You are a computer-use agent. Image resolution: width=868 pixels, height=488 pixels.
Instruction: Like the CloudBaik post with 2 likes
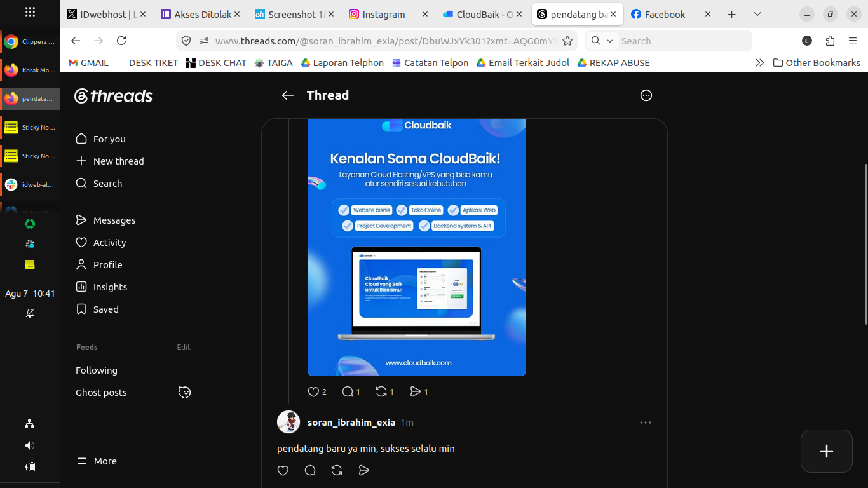point(317,392)
